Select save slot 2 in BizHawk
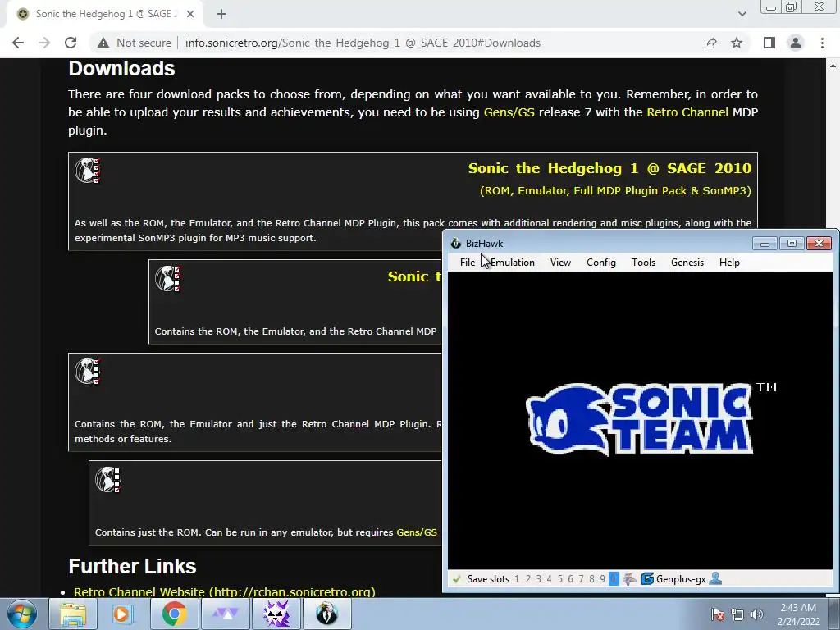The height and width of the screenshot is (630, 840). coord(527,579)
